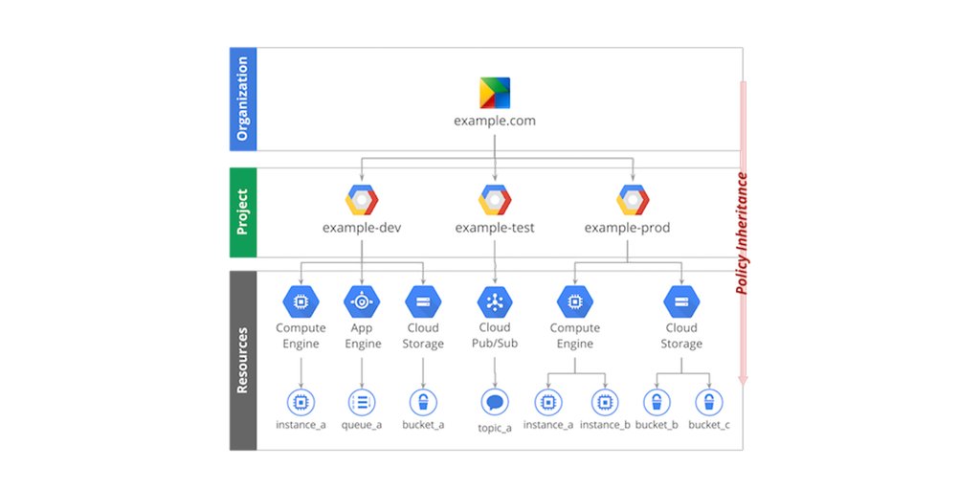Click Cloud Storage icon above bucket_b and bucket_c

click(x=681, y=301)
